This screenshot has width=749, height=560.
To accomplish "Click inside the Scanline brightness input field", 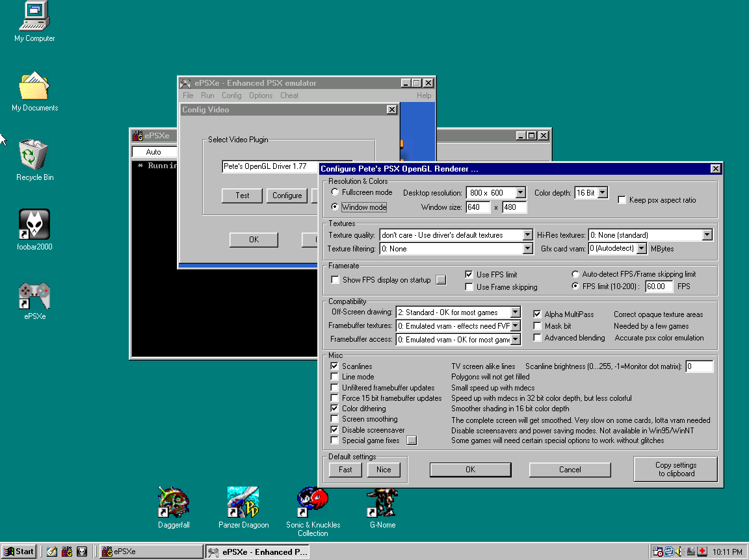I will pyautogui.click(x=700, y=366).
